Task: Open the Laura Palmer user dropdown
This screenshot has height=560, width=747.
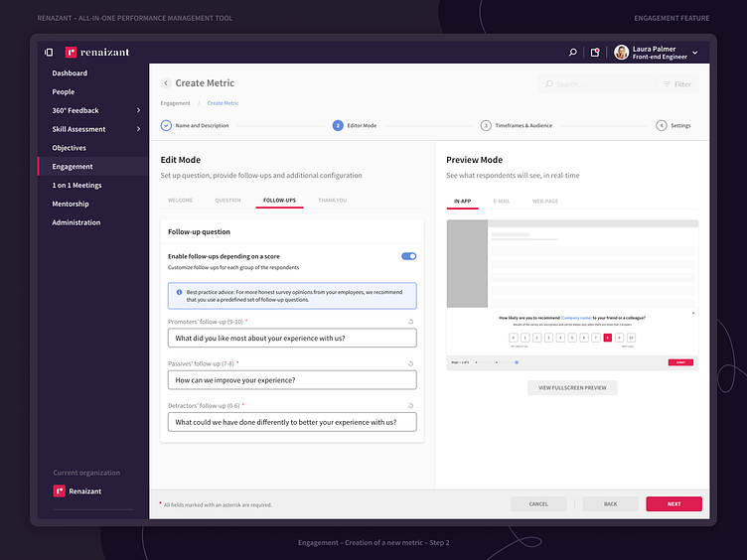Action: pos(694,53)
